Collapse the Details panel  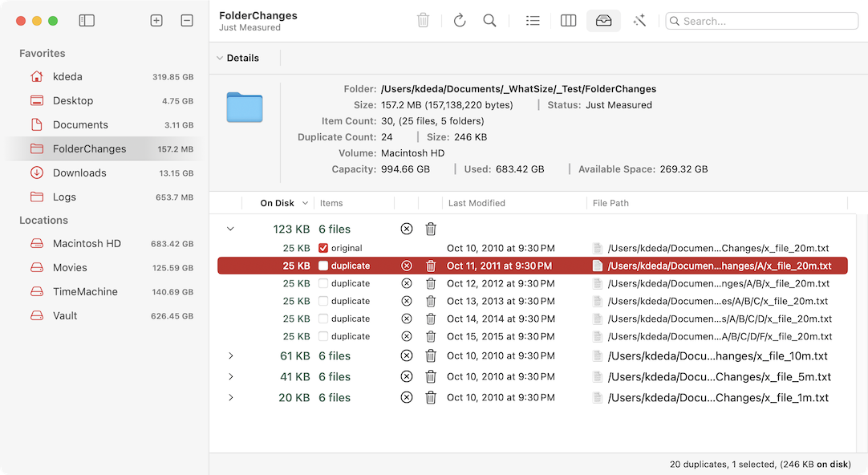pos(219,58)
